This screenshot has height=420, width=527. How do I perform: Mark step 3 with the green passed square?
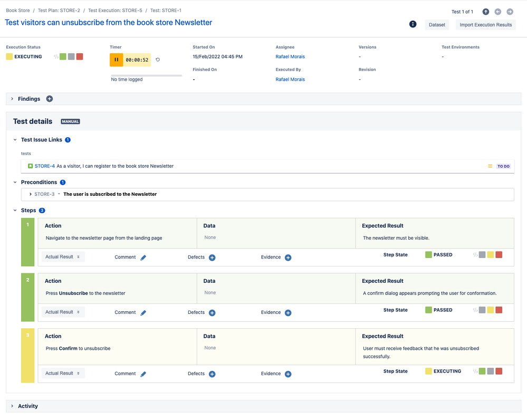482,371
